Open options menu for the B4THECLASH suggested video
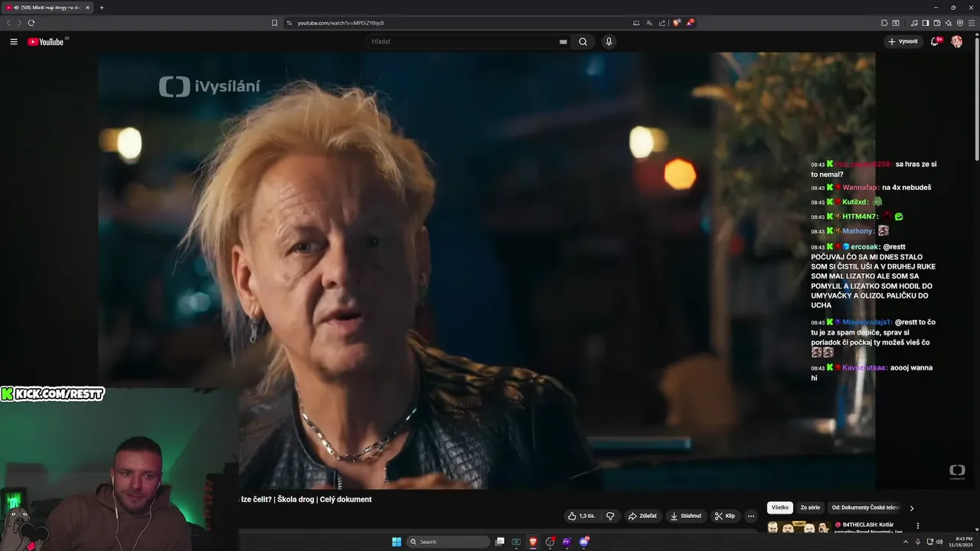980x551 pixels. [x=917, y=526]
